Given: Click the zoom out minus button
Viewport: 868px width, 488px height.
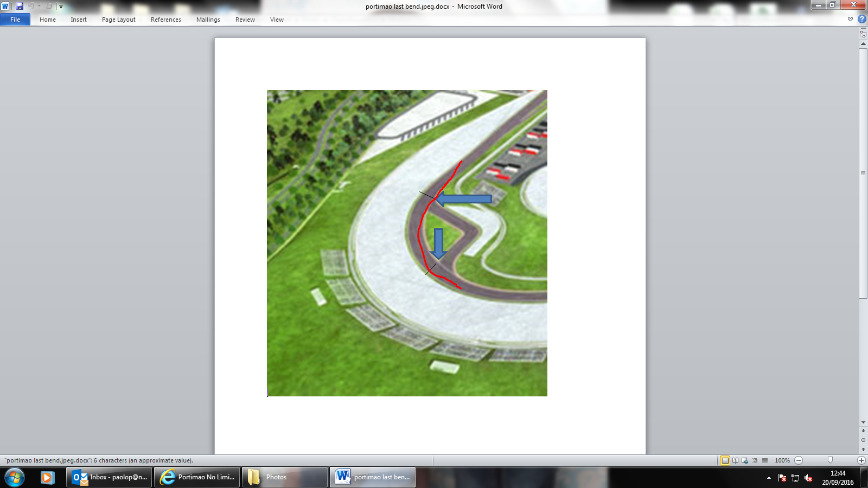Looking at the screenshot, I should click(x=799, y=460).
